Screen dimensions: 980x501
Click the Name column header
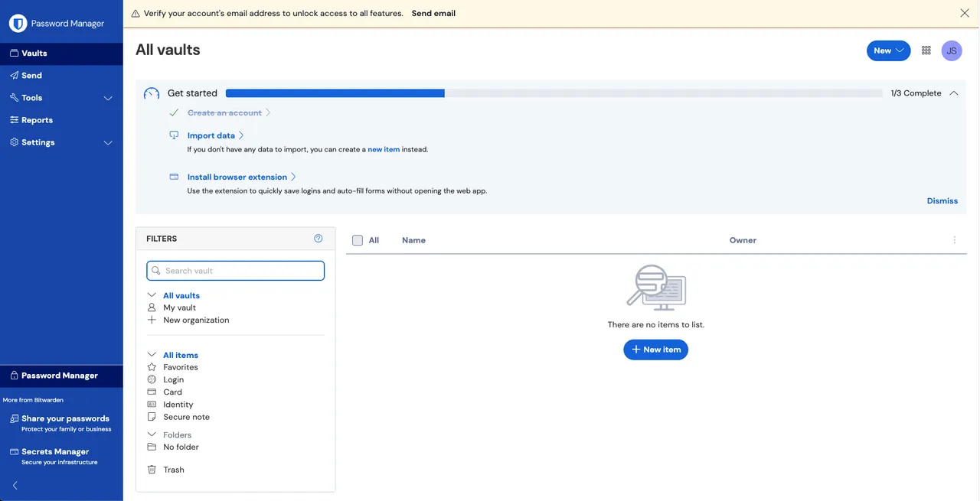click(413, 240)
